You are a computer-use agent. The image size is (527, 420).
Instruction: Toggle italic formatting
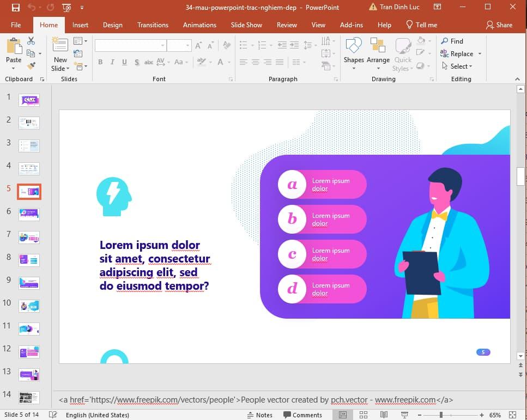click(112, 62)
